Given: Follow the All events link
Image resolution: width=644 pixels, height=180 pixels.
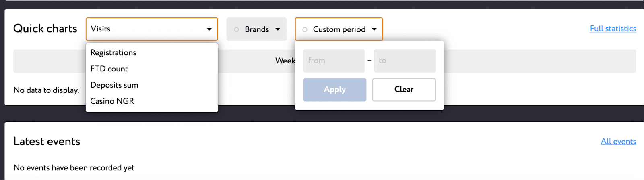Looking at the screenshot, I should (618, 141).
